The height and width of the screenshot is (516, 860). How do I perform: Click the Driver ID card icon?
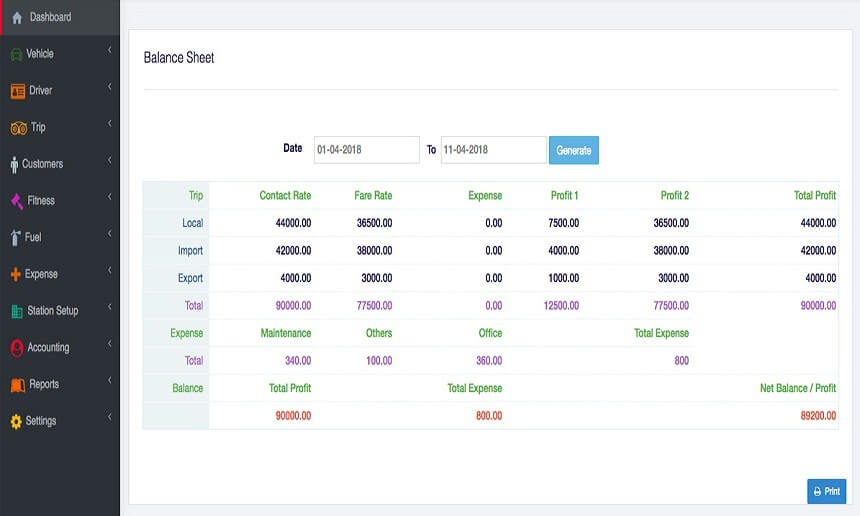coord(18,91)
